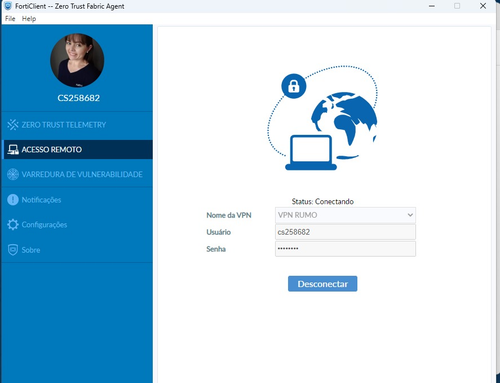Click the Status: Conectando text

tap(323, 201)
